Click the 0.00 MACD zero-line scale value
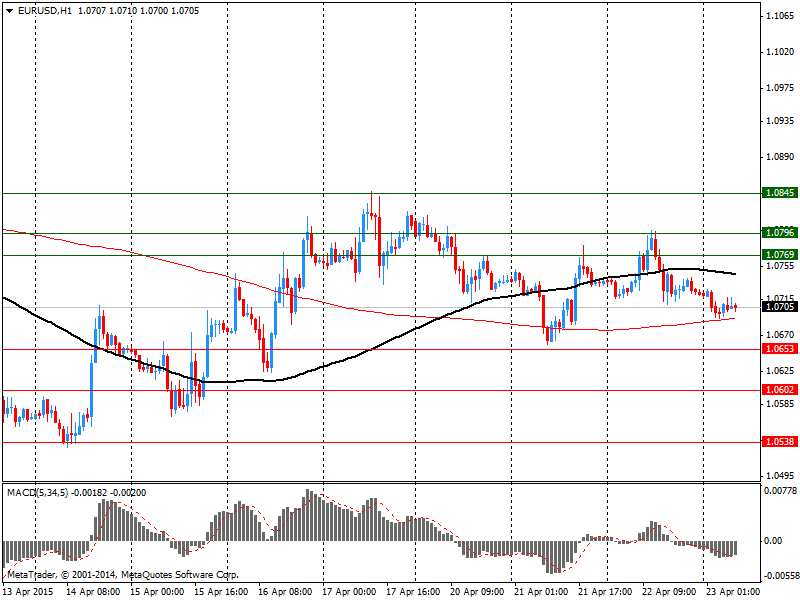This screenshot has width=800, height=600. [x=774, y=541]
